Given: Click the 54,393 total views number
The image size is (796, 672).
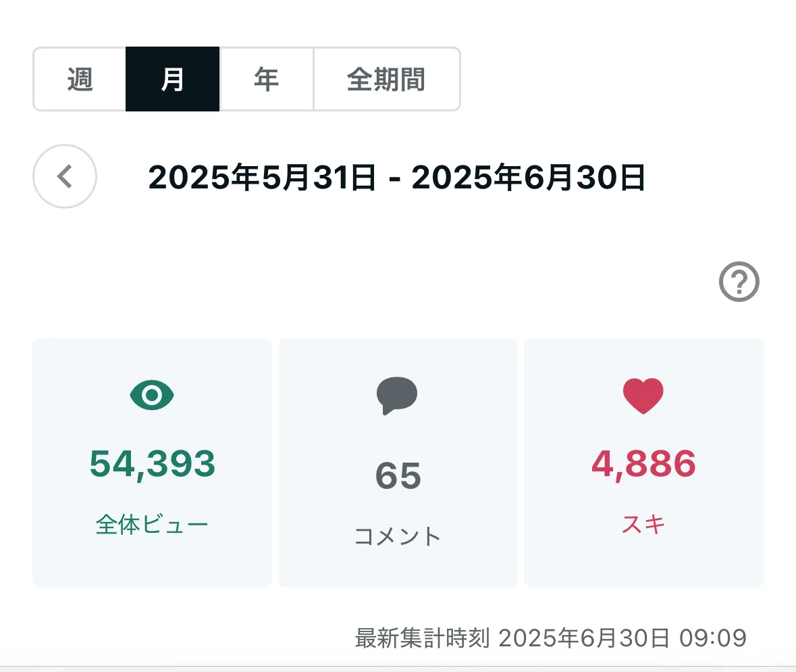Looking at the screenshot, I should coord(153,464).
